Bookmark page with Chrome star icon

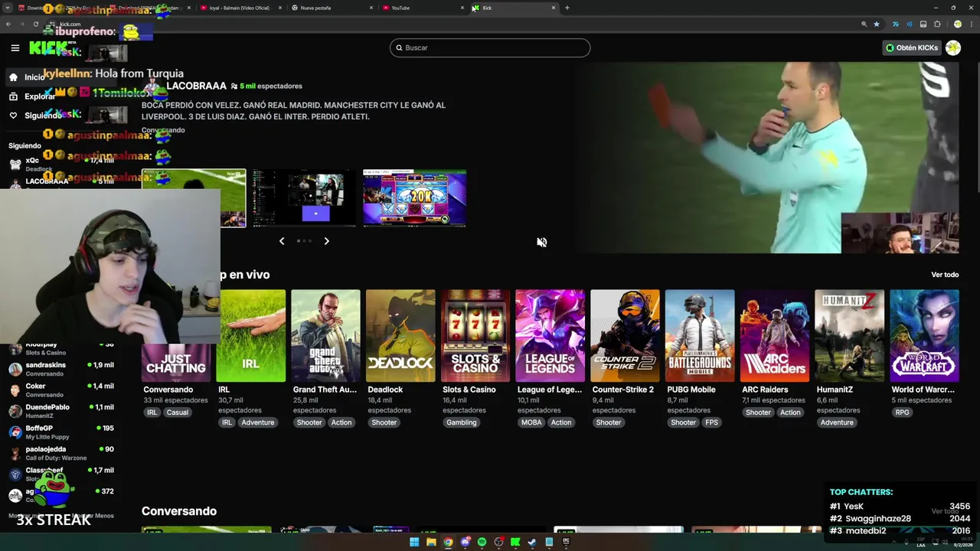click(x=877, y=24)
